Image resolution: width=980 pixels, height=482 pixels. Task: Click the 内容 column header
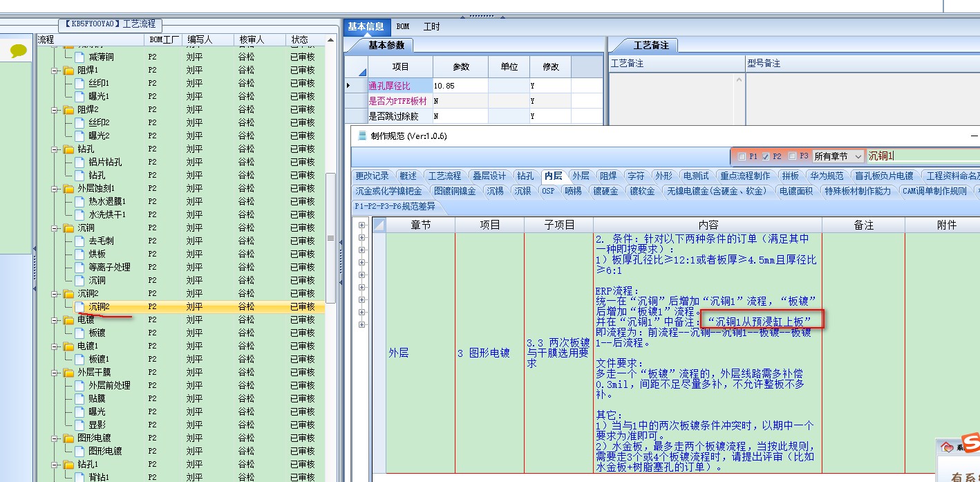click(x=708, y=225)
